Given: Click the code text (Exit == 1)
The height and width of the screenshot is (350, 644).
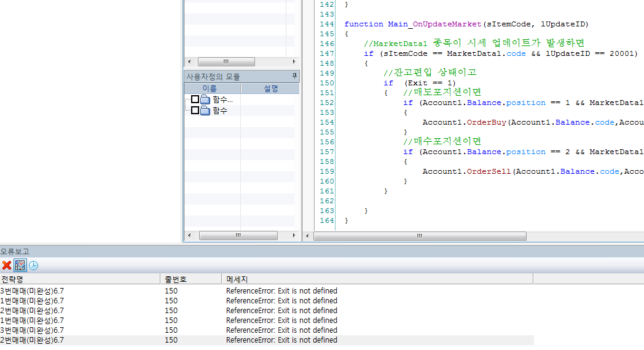Looking at the screenshot, I should (430, 84).
